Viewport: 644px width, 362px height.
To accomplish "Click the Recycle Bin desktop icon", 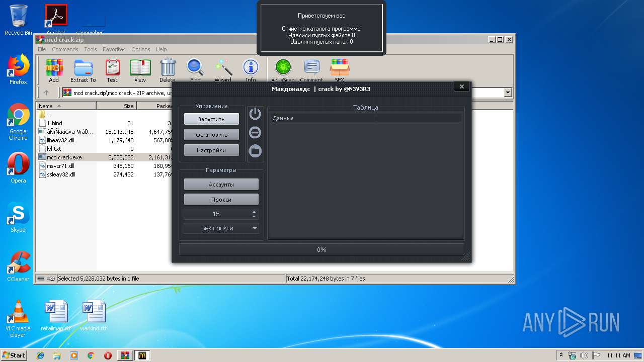I will tap(18, 20).
